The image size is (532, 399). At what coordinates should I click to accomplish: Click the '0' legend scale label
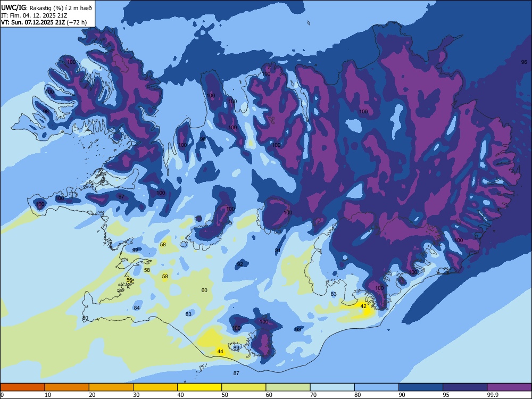pos(2,395)
